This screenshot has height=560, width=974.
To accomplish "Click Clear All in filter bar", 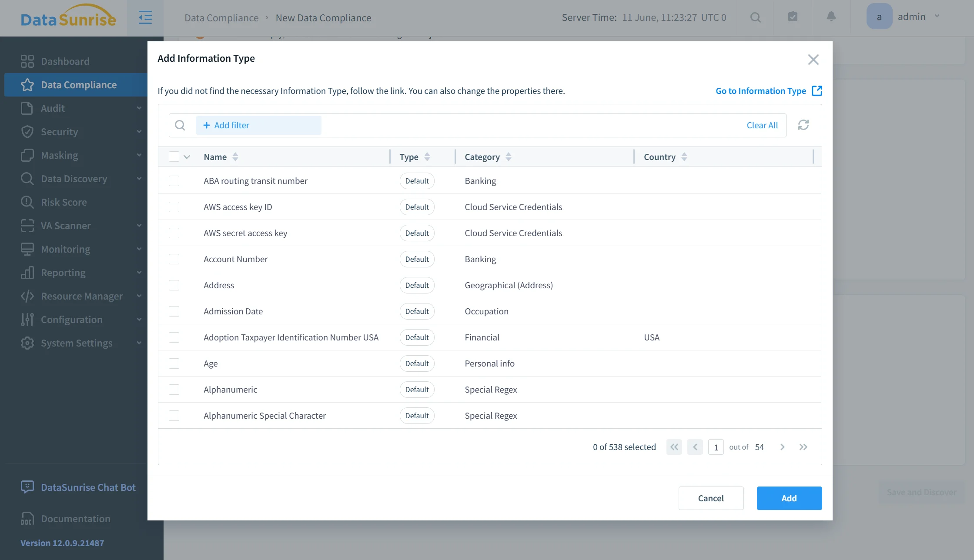I will (x=762, y=125).
